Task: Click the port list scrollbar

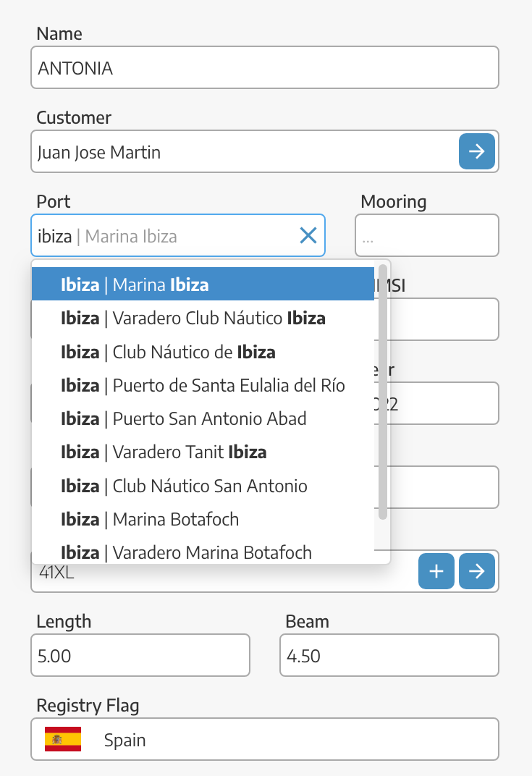Action: pyautogui.click(x=383, y=392)
